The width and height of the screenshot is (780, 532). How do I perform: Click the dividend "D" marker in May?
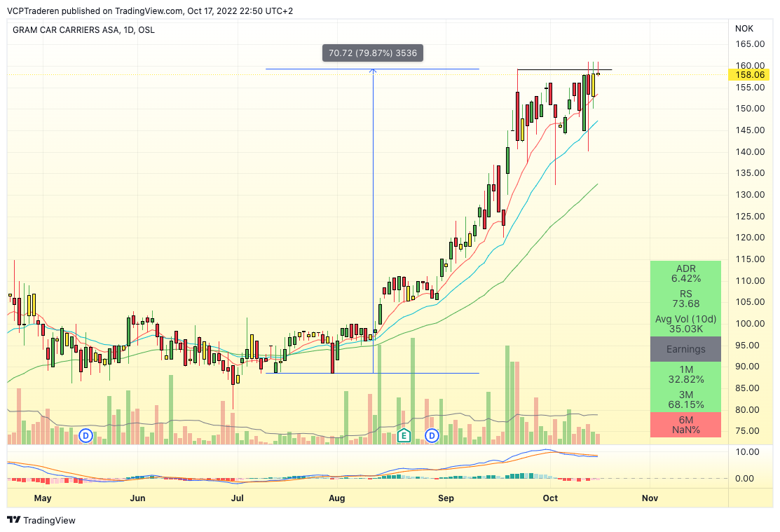tap(86, 436)
